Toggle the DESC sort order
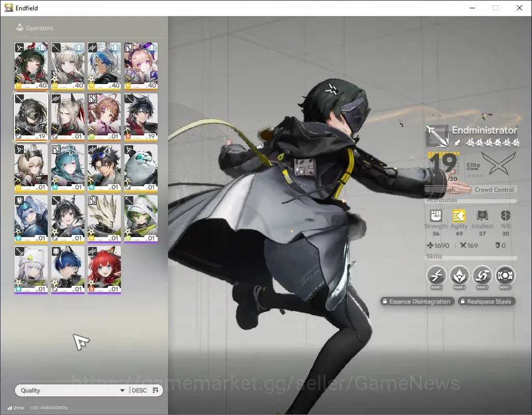 tap(139, 390)
